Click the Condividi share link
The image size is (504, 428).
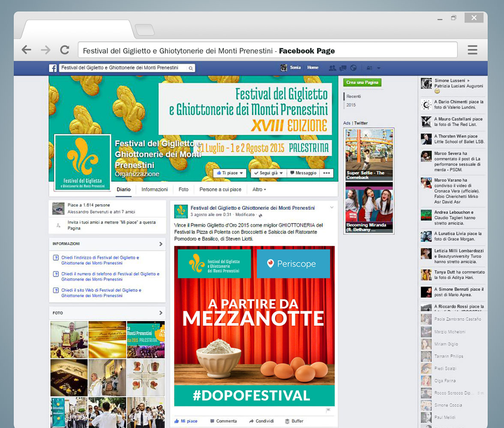coord(261,421)
